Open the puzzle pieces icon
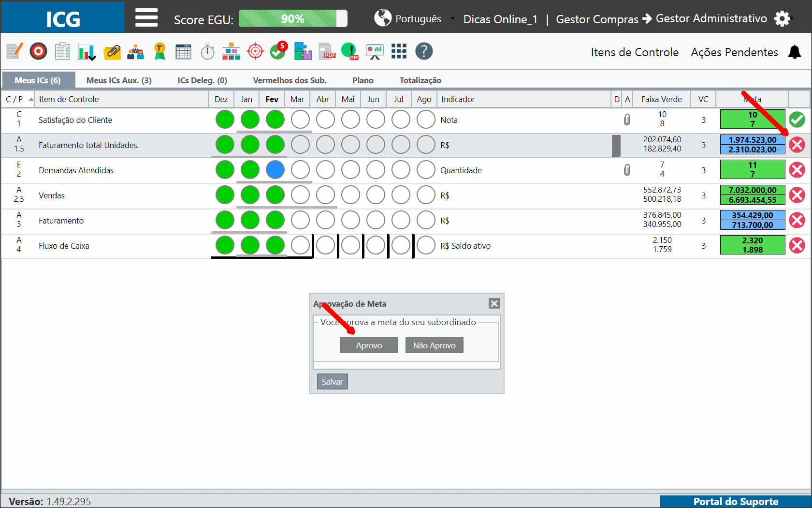This screenshot has height=508, width=812. (x=303, y=51)
